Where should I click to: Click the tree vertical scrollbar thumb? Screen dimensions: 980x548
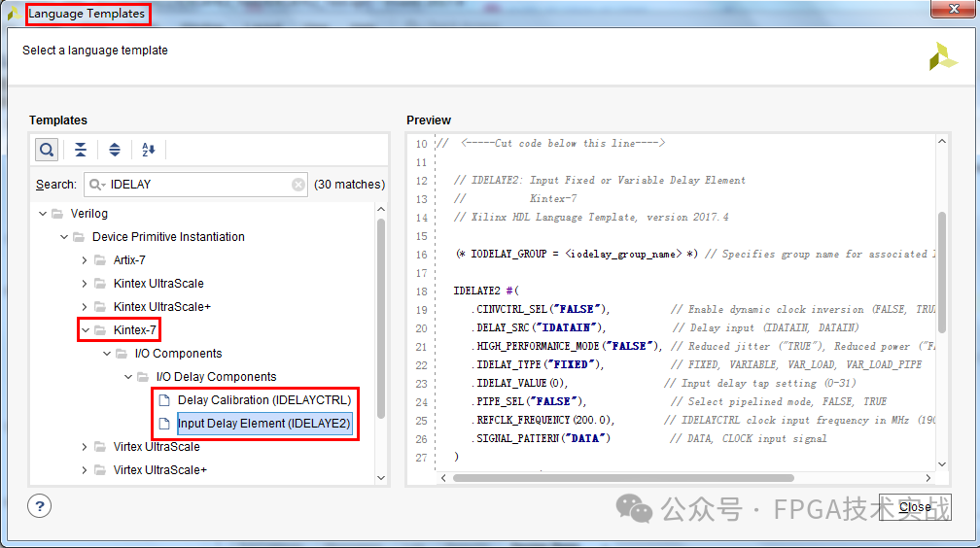[x=381, y=319]
